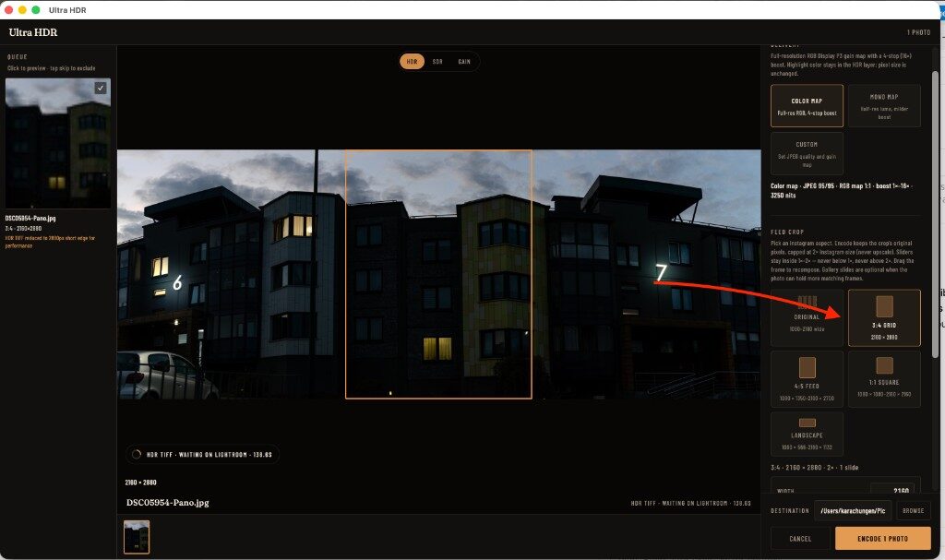Encode 1 photo
Image resolution: width=945 pixels, height=560 pixels.
point(883,538)
